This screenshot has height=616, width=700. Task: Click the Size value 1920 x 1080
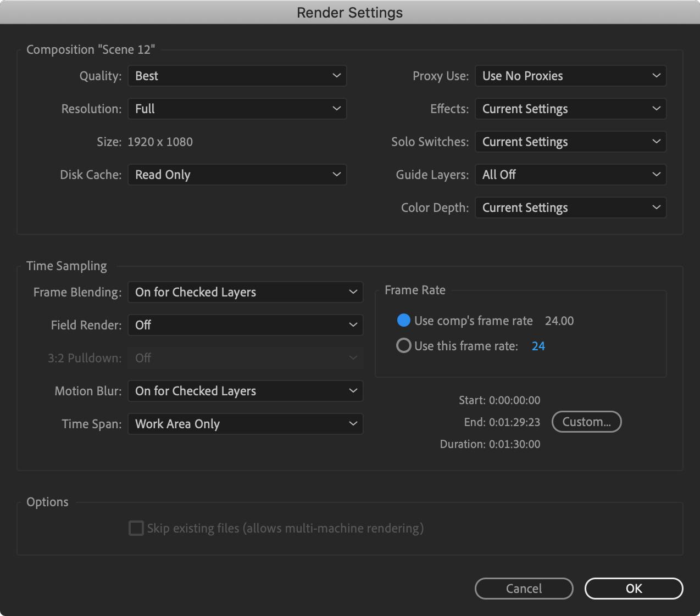coord(160,142)
